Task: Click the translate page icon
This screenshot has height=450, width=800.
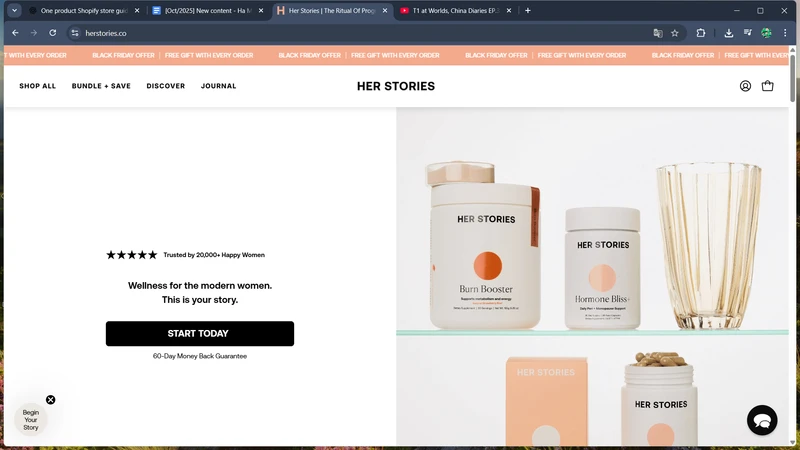Action: click(x=658, y=33)
